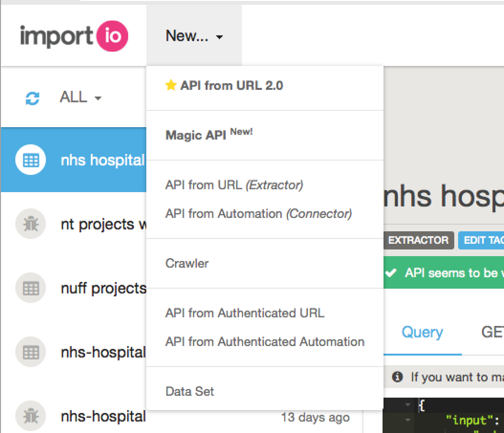Select API from Automation (Connector)

tap(265, 214)
